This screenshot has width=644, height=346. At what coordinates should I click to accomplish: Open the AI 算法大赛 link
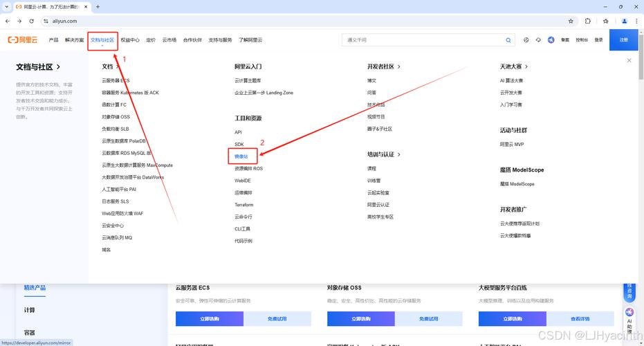511,80
